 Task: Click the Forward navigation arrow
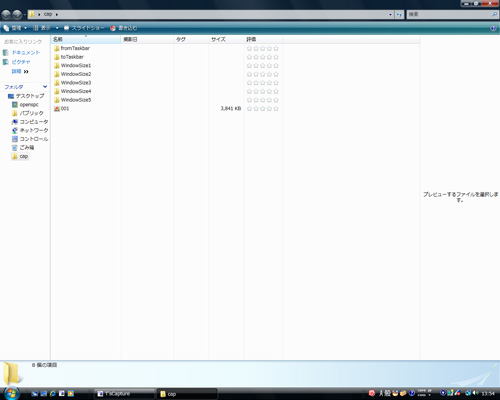(17, 14)
